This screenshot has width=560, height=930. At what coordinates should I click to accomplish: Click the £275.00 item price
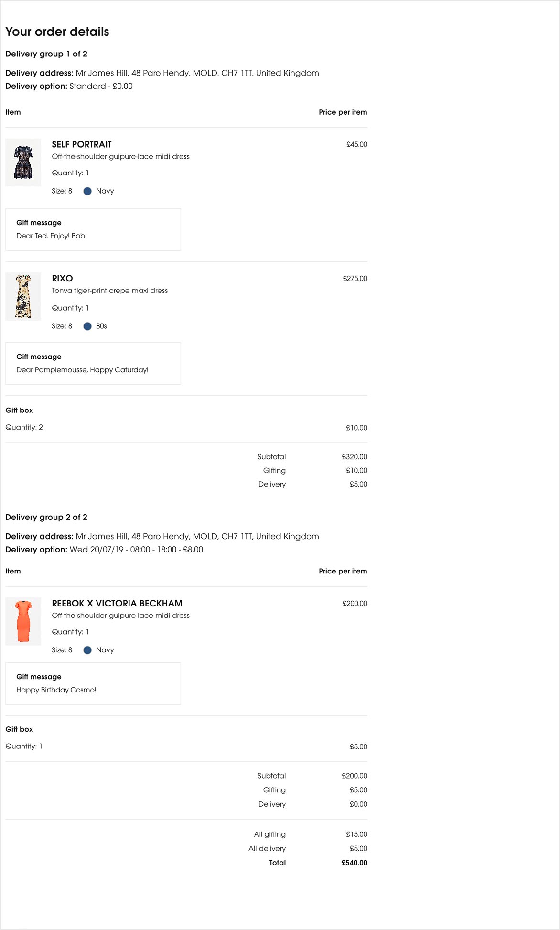click(355, 279)
